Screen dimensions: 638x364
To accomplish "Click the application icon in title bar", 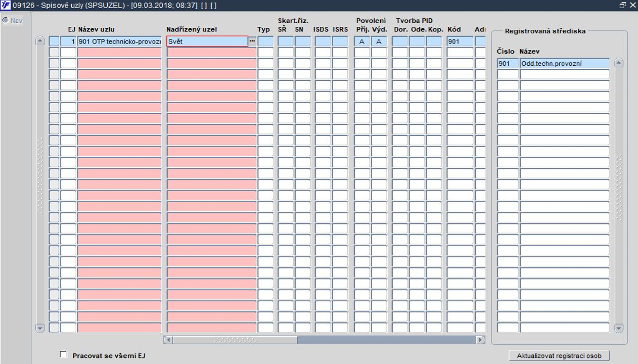I will point(6,5).
